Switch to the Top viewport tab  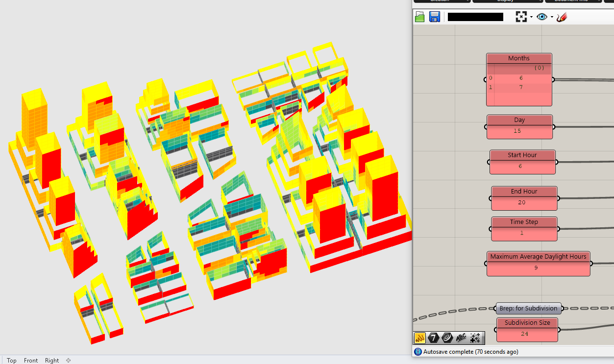(12, 361)
